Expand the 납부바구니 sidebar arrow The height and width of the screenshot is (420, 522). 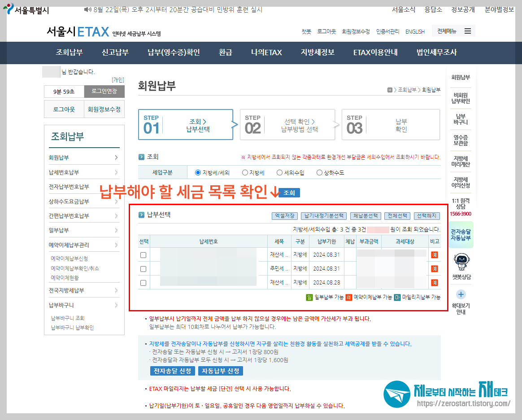tap(116, 305)
